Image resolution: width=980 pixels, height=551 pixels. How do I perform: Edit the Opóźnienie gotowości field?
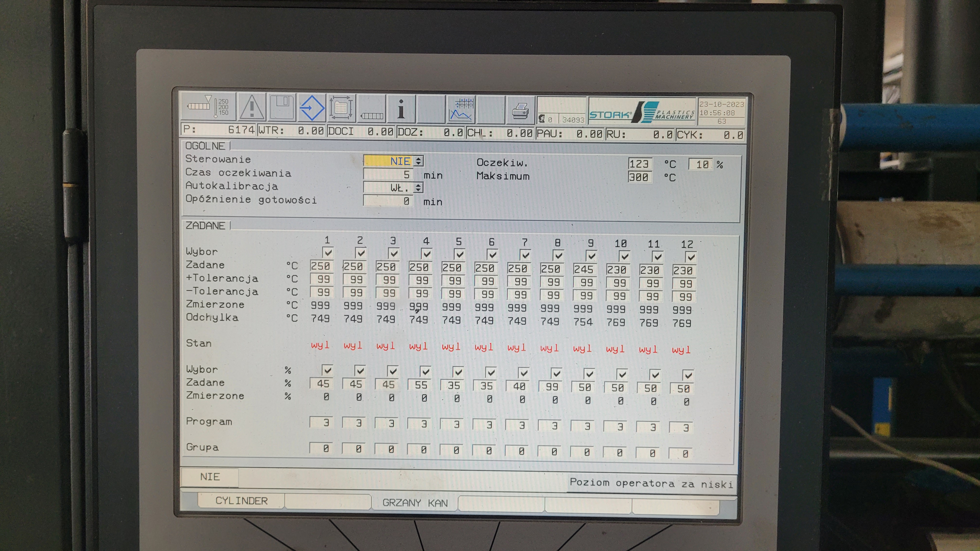click(388, 201)
